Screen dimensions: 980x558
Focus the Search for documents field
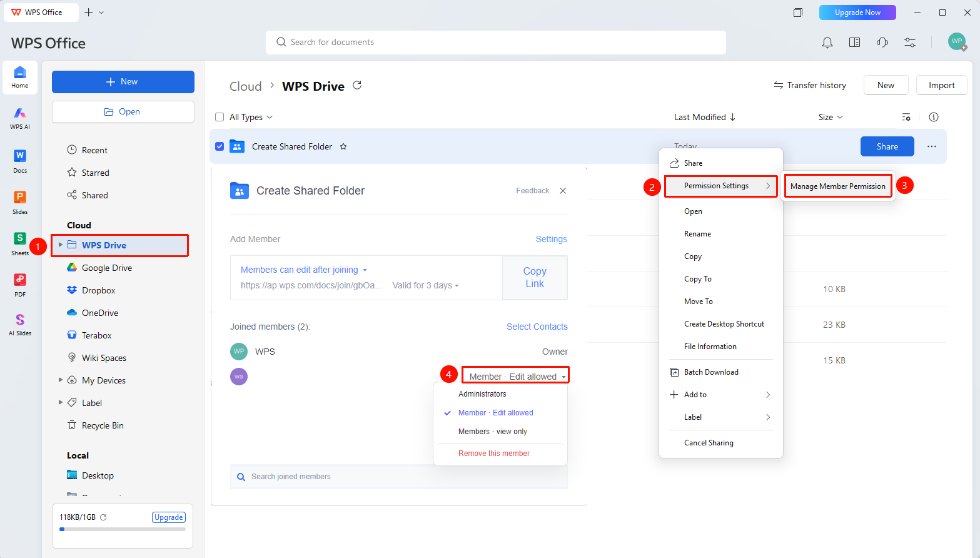[x=496, y=43]
